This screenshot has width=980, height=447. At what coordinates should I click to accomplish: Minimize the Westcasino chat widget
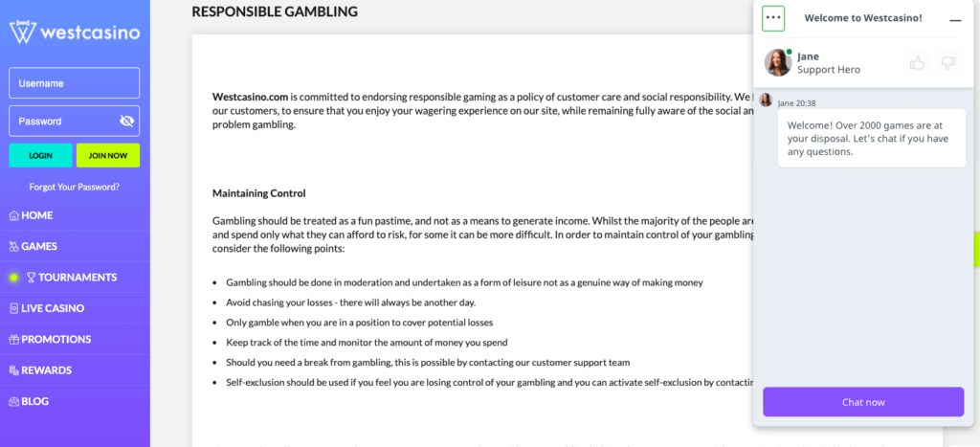(x=955, y=19)
